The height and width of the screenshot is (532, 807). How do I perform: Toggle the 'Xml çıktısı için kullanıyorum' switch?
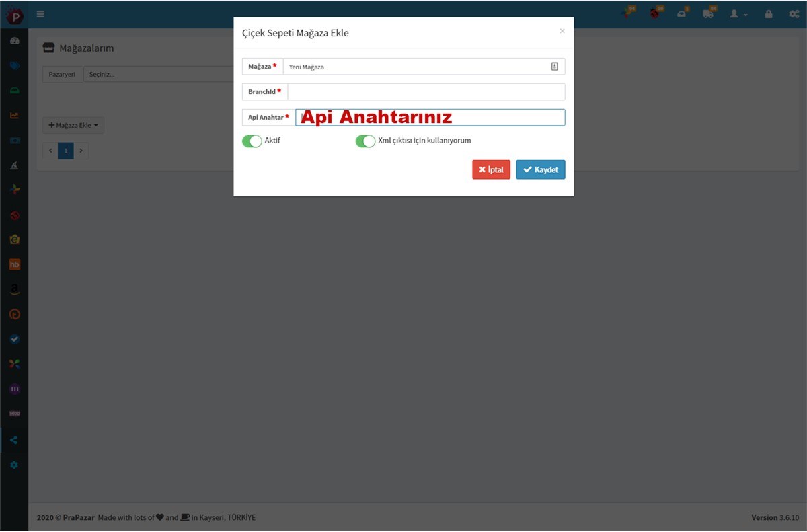(x=365, y=141)
